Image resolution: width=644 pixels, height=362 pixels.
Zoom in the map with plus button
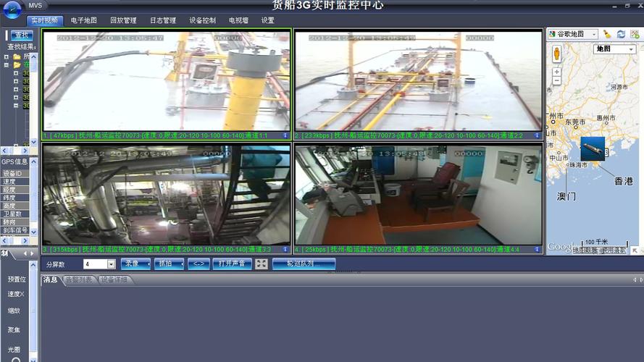click(x=556, y=72)
